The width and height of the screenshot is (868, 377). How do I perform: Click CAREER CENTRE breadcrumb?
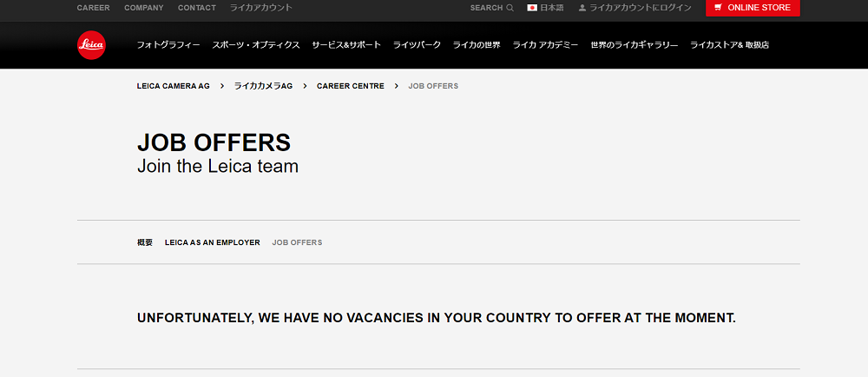pos(351,86)
